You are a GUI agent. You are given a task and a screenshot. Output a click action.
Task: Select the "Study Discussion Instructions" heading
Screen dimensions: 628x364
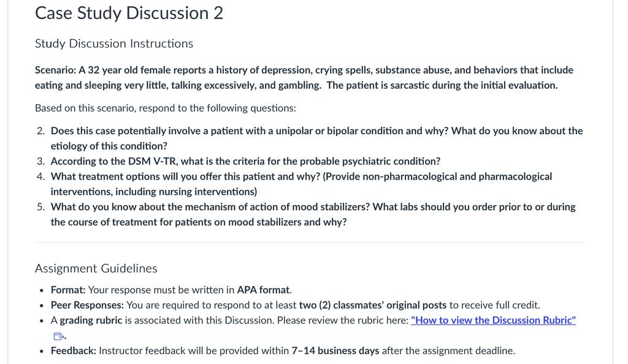click(x=114, y=44)
